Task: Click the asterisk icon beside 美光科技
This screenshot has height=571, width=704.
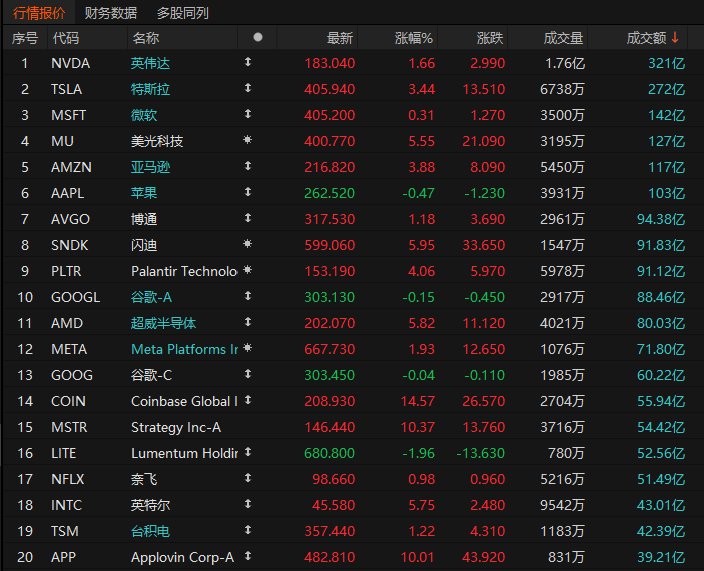Action: 248,141
